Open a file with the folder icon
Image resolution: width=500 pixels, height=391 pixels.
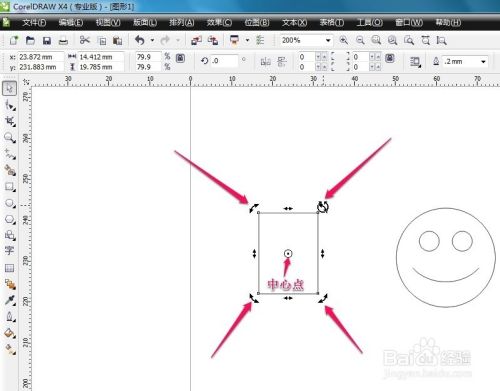click(30, 41)
